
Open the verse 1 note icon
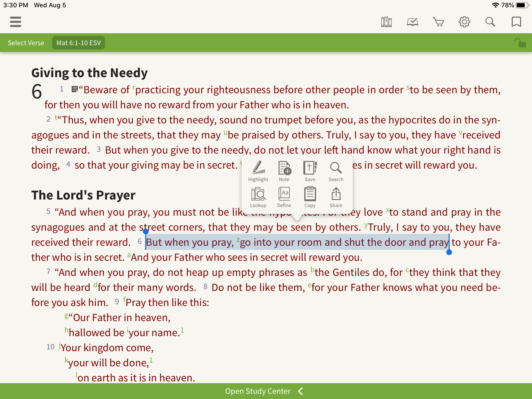75,89
